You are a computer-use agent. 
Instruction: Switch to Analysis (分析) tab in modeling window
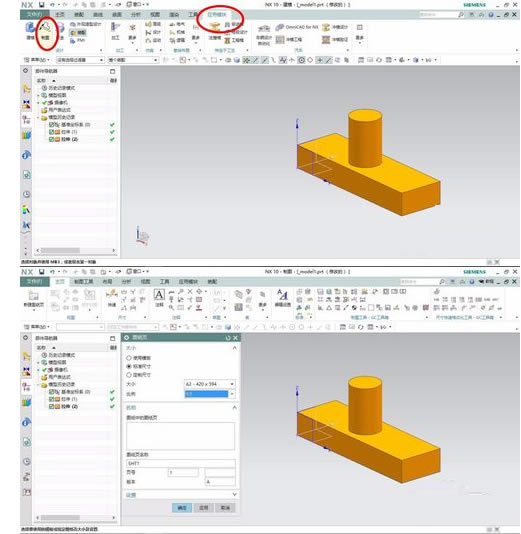tap(136, 14)
